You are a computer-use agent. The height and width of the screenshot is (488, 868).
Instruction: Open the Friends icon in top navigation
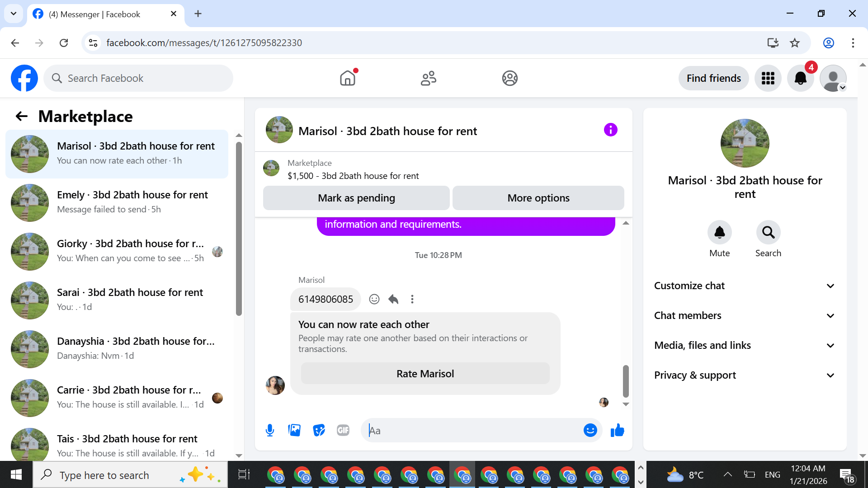coord(429,78)
